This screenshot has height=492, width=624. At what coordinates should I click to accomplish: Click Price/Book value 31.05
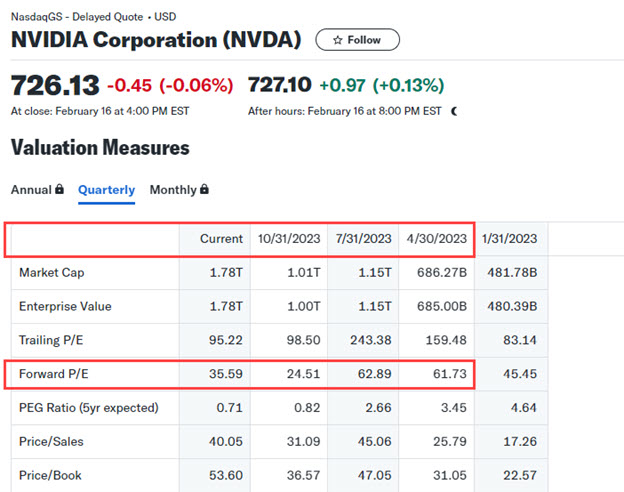[x=450, y=475]
